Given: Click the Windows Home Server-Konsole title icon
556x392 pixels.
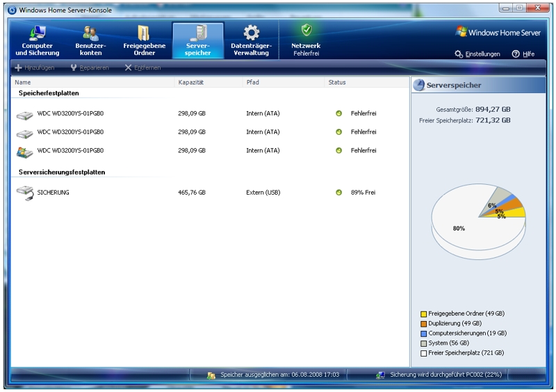Looking at the screenshot, I should [12, 10].
